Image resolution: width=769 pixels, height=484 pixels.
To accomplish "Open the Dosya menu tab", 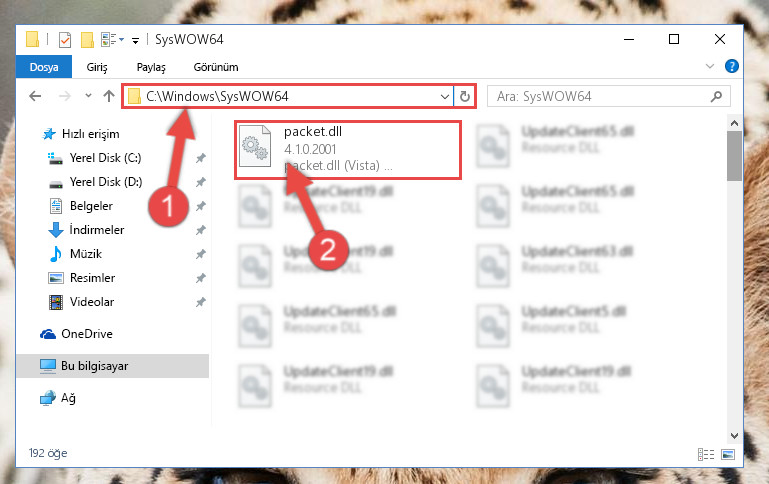I will pyautogui.click(x=44, y=67).
